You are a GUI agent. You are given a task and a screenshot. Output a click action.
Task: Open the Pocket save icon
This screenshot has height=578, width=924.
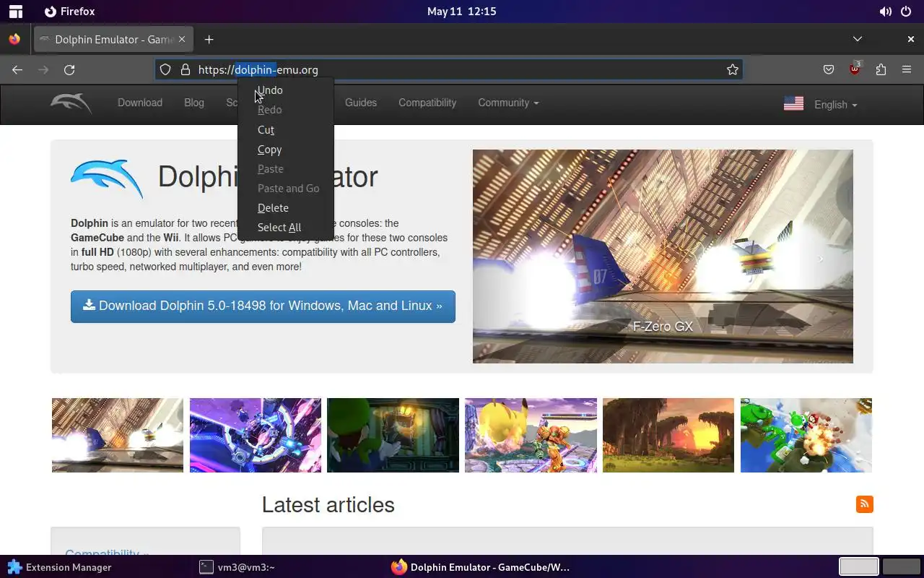(829, 69)
